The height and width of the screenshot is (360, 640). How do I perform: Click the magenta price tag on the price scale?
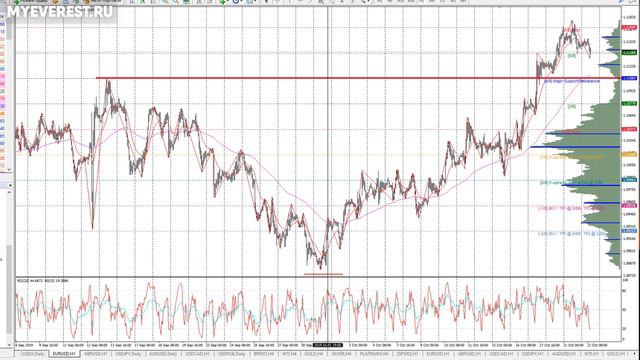pos(629,205)
